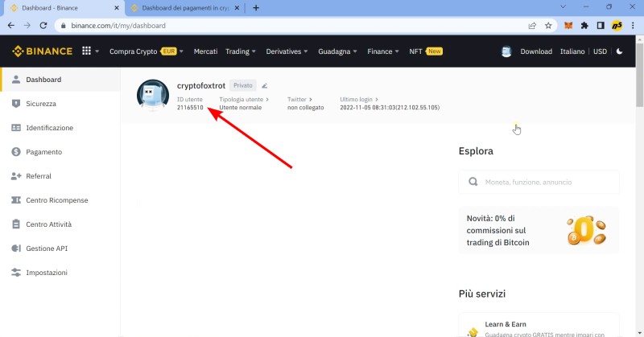Select user ID 21165510
Viewport: 644px width, 337px height.
coord(190,108)
